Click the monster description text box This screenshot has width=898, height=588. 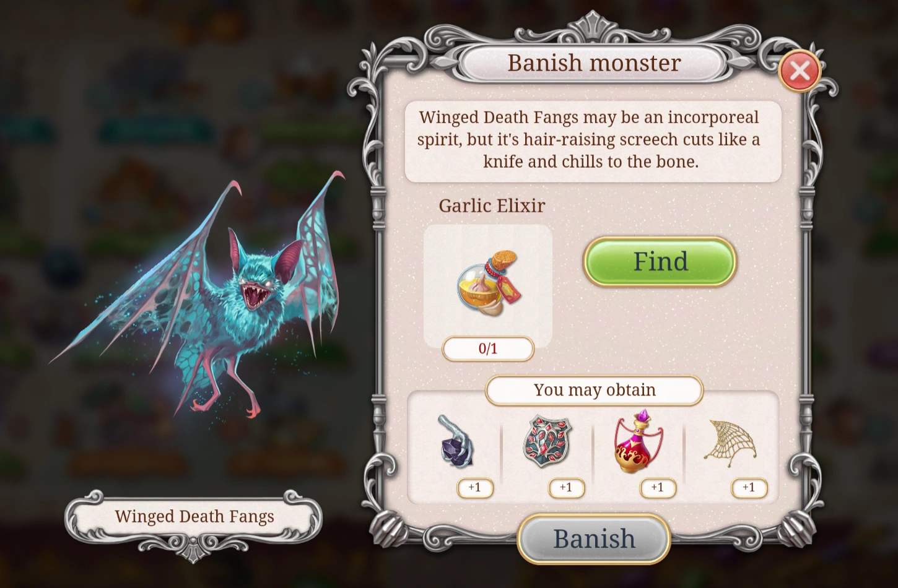coord(593,141)
